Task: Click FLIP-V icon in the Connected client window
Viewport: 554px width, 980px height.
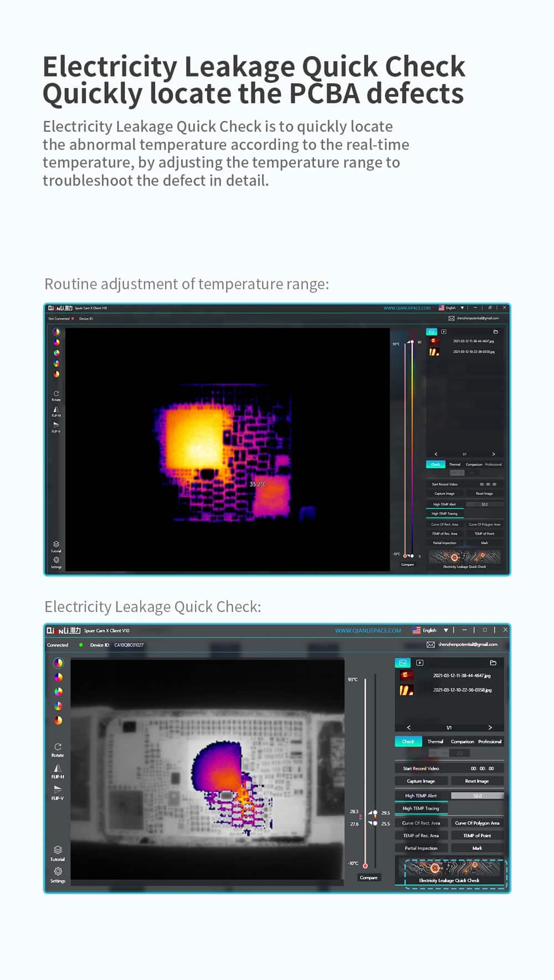Action: [58, 790]
